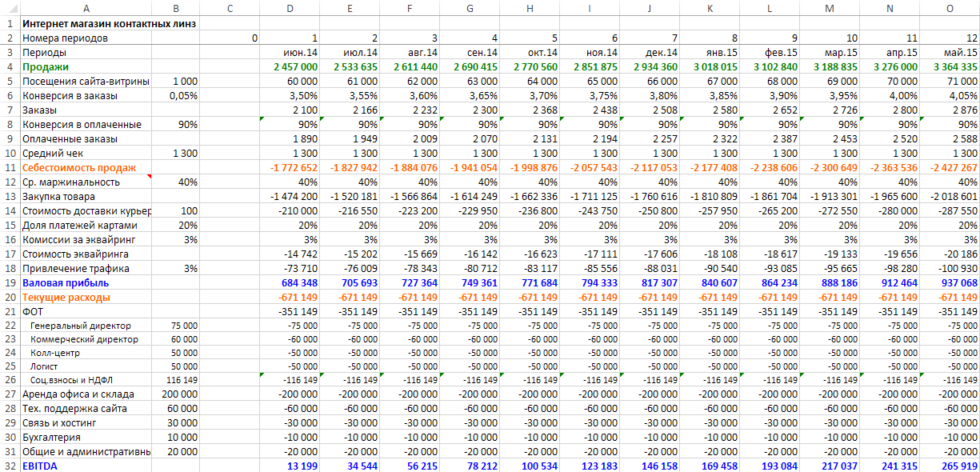This screenshot has width=980, height=472.
Task: Select row 1 header
Action: coord(10,23)
